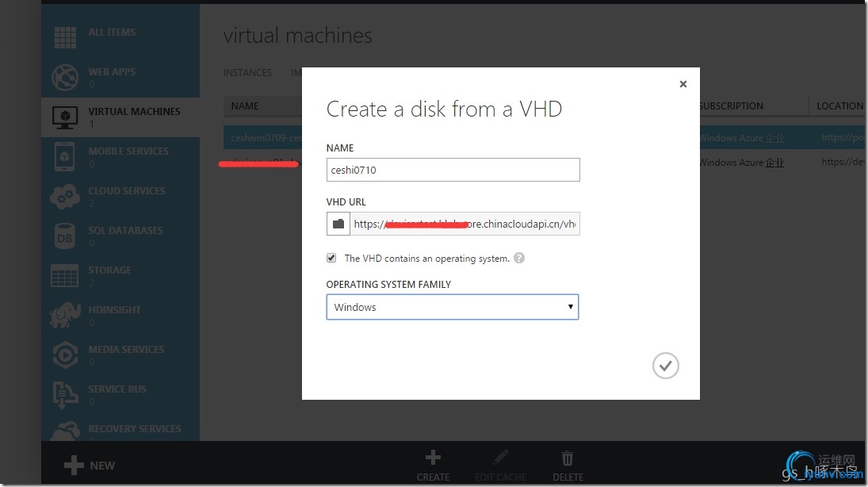868x487 pixels.
Task: Click 'Windows Azure' subscription in second row
Action: 742,163
